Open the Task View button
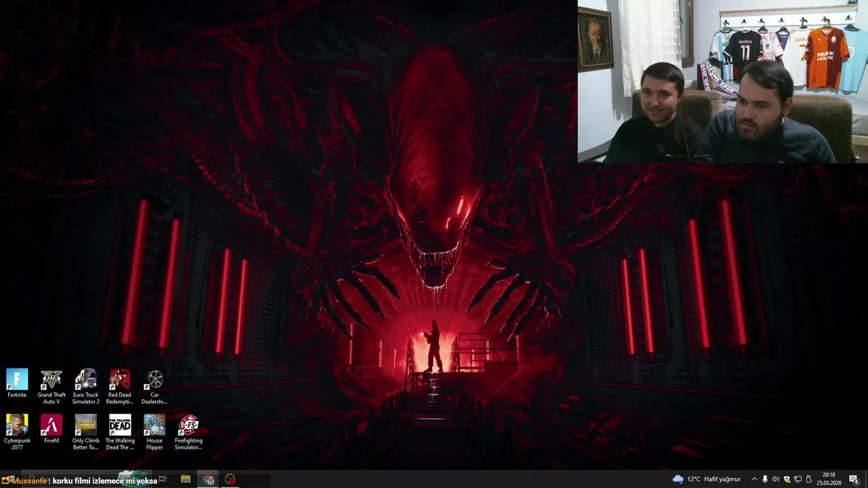Viewport: 868px width, 488px height. point(163,479)
